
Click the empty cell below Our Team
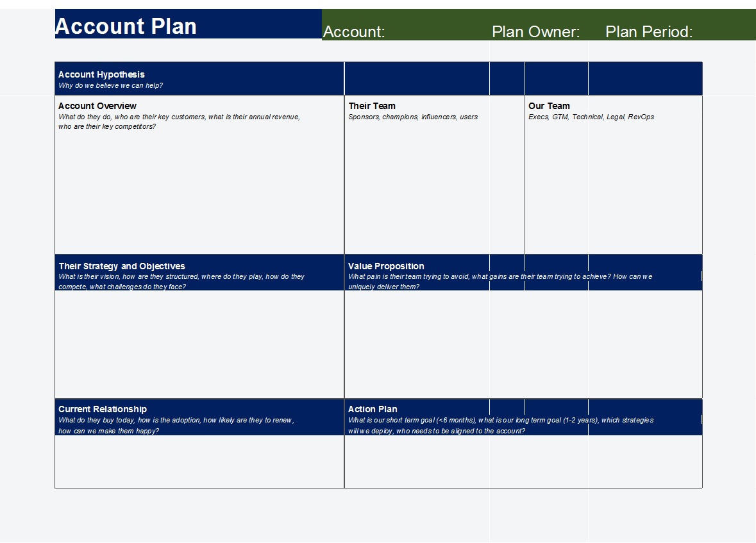coord(613,187)
